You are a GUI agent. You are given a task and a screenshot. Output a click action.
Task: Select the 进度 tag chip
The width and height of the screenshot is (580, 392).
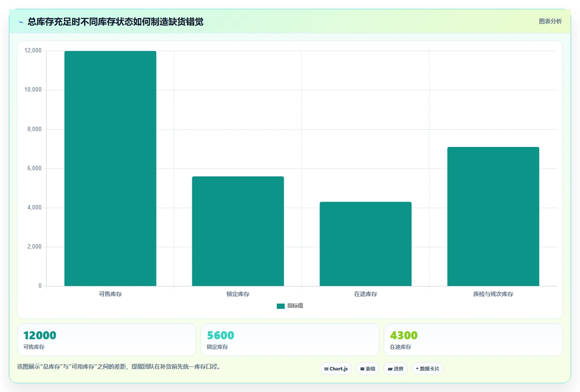point(396,369)
